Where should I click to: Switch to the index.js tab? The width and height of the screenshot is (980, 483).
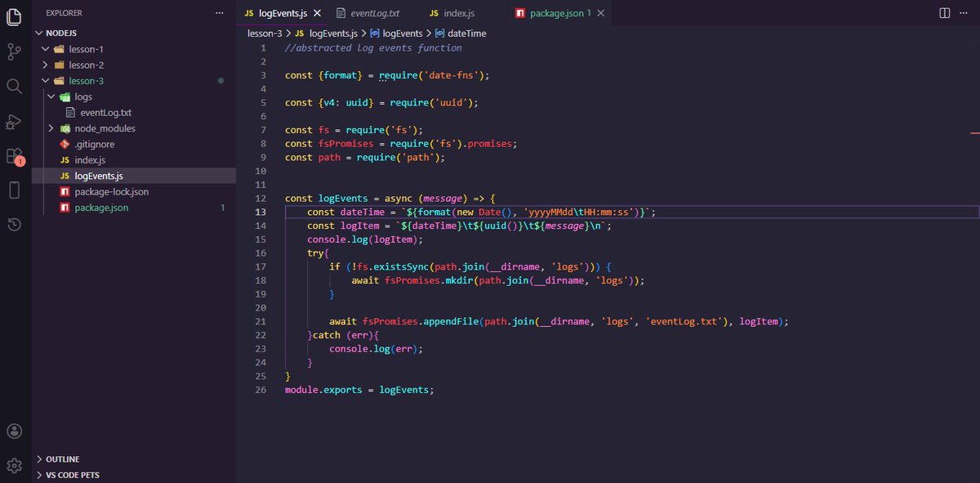459,13
